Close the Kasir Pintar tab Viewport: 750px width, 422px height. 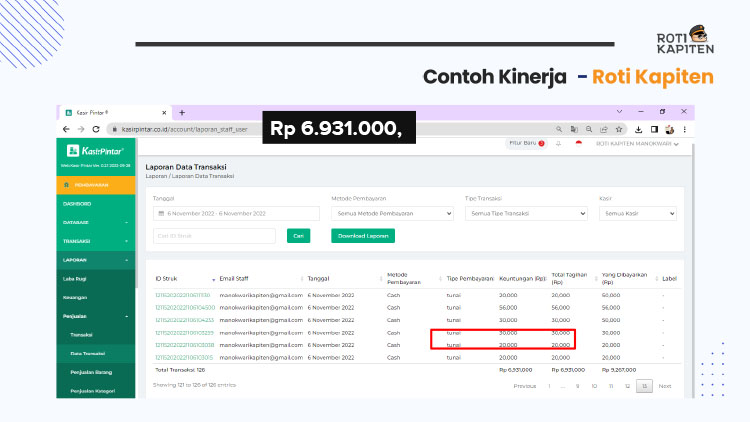pyautogui.click(x=164, y=113)
